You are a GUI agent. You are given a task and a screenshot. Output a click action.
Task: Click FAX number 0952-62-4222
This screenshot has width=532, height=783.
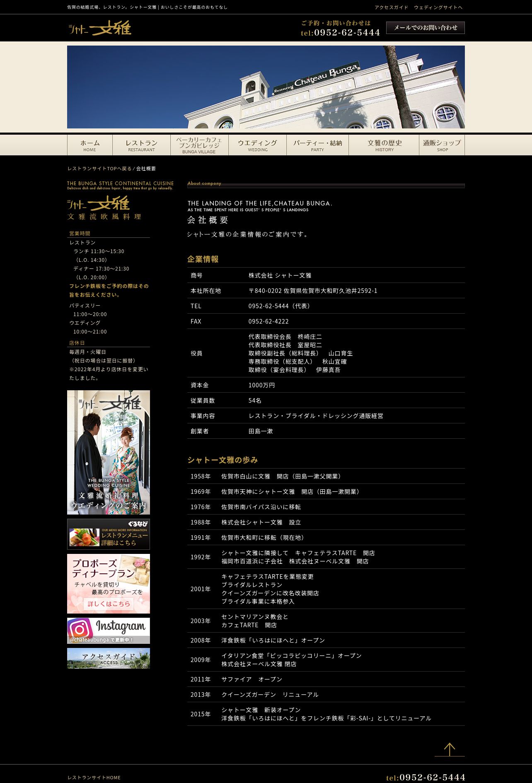[268, 321]
